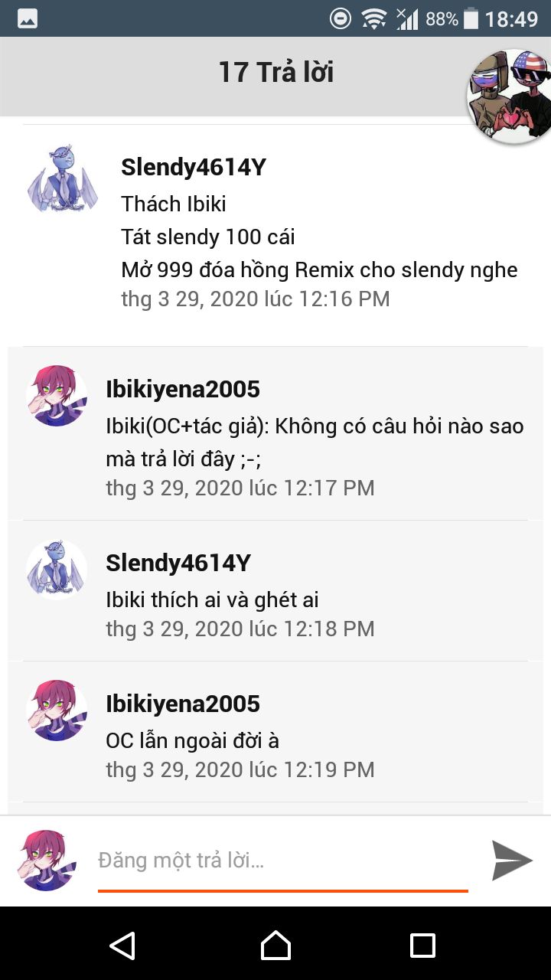Tap the do-not-disturb icon in status bar

tap(341, 18)
